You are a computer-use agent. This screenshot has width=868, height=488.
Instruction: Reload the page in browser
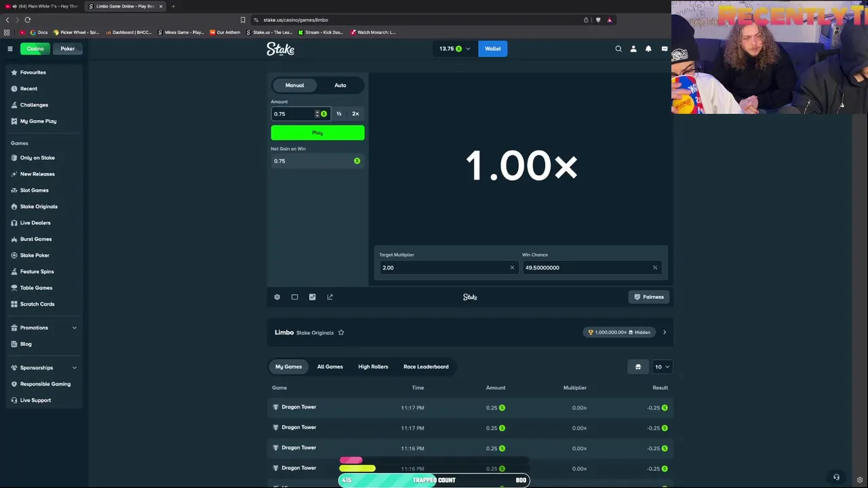pyautogui.click(x=27, y=20)
